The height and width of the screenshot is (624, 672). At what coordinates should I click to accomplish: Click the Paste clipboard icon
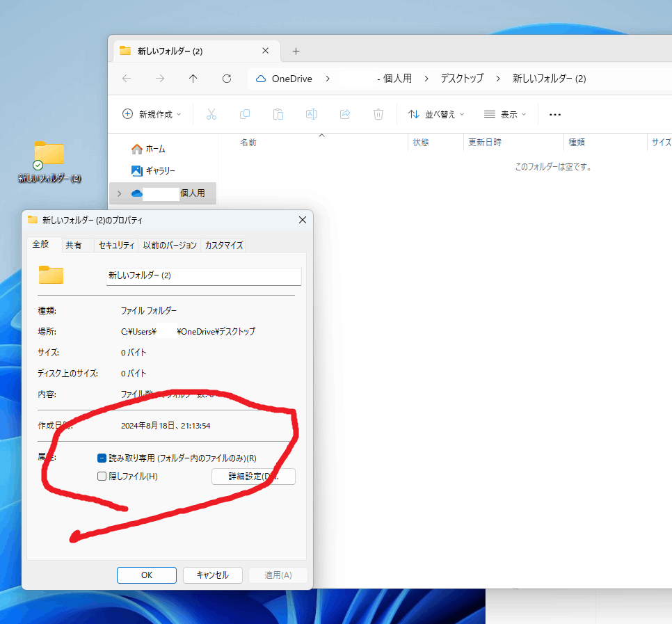[278, 114]
